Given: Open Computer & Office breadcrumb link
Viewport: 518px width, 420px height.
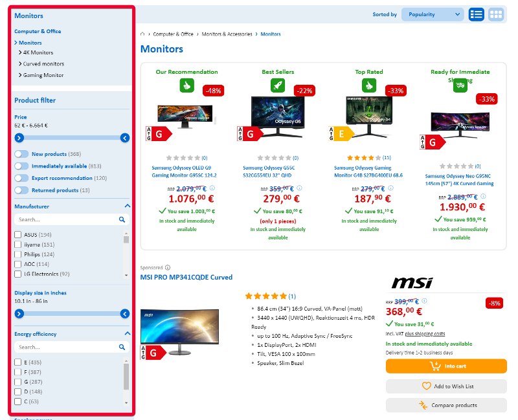Looking at the screenshot, I should click(x=173, y=34).
